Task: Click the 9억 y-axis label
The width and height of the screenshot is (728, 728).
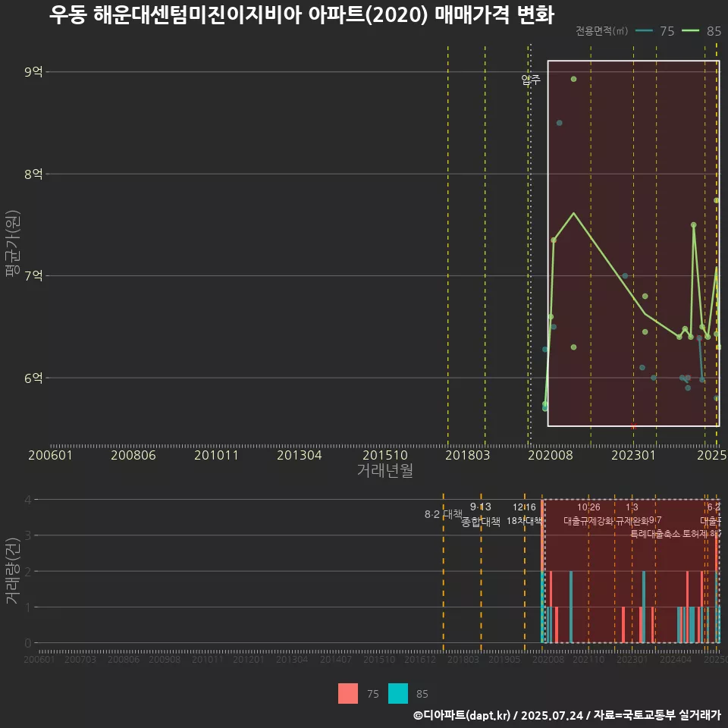Action: (x=33, y=72)
